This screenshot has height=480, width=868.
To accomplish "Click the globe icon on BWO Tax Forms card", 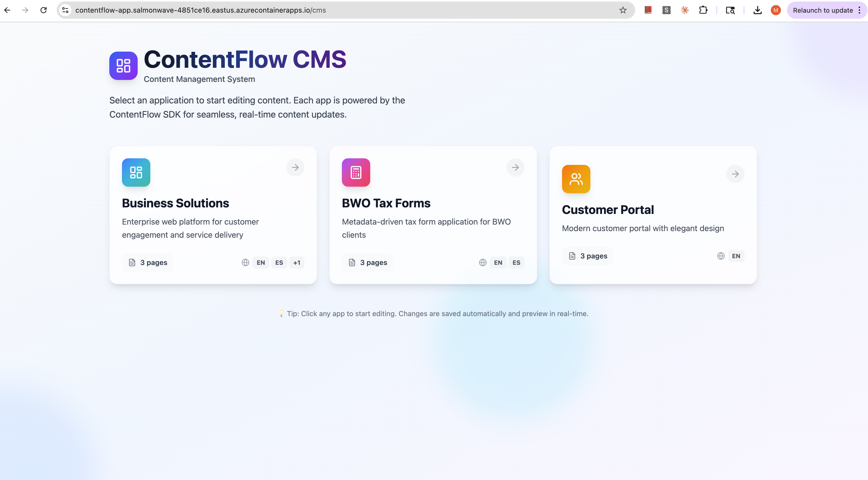I will [x=483, y=263].
